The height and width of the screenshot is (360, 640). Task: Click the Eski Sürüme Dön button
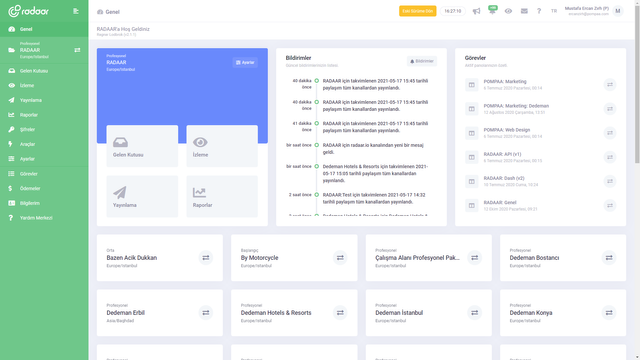pos(418,11)
